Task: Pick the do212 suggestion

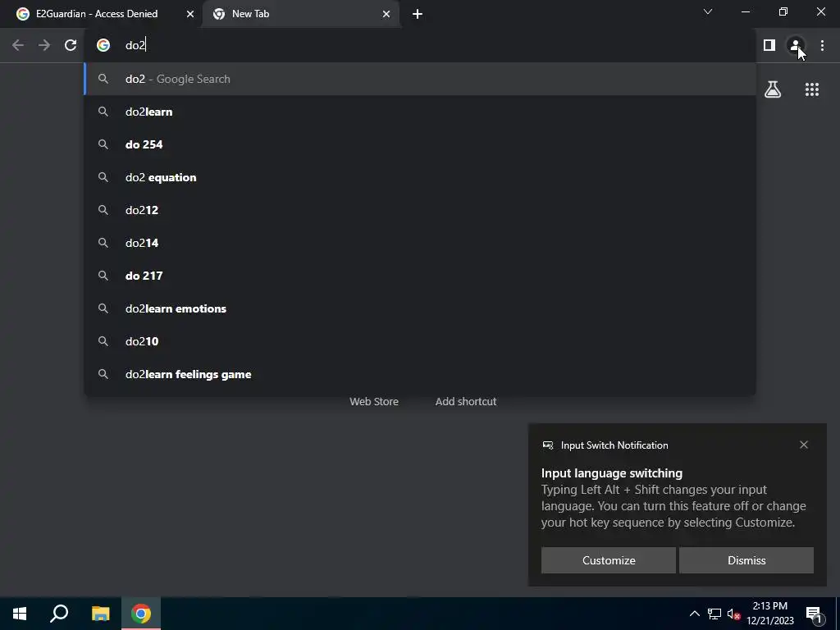Action: coord(420,210)
